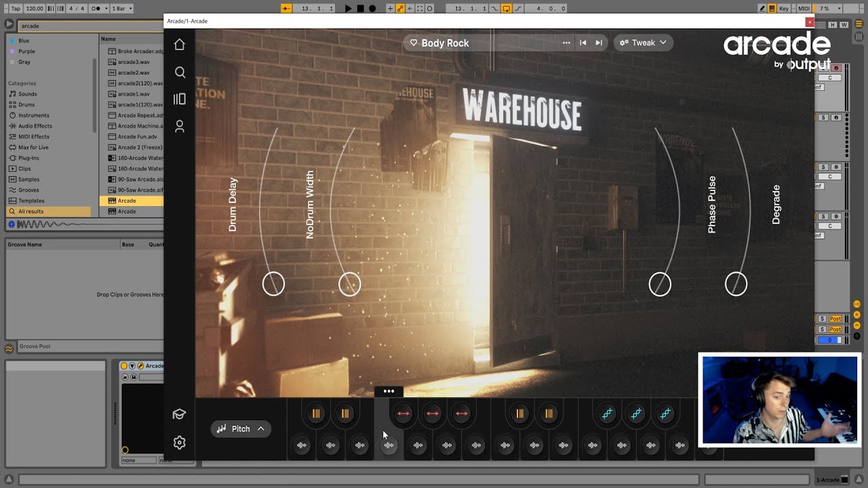Favorite the Body Rock kit
This screenshot has height=488, width=868.
coord(414,43)
